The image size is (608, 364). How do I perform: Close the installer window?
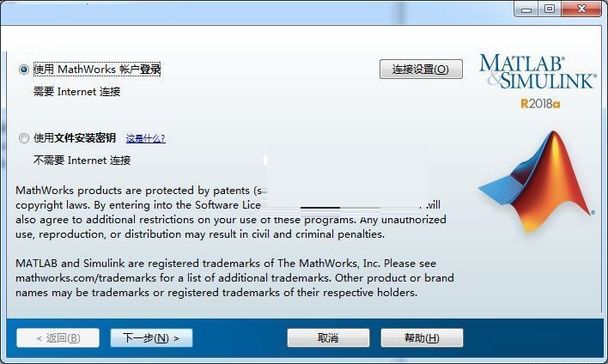pyautogui.click(x=581, y=9)
